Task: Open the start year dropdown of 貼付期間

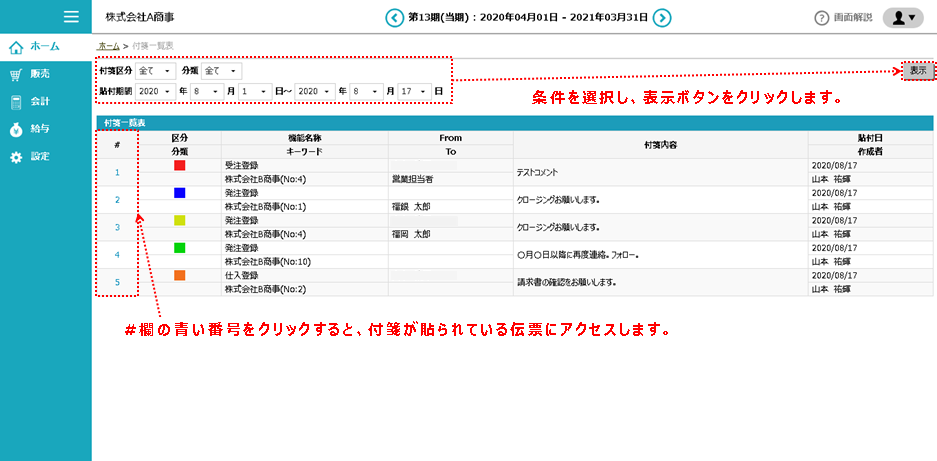Action: [x=156, y=91]
